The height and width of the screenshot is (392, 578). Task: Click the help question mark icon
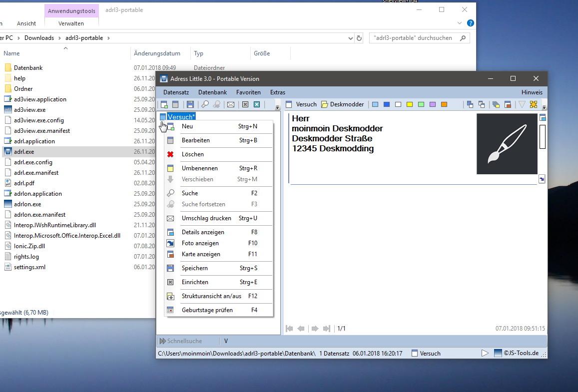pyautogui.click(x=470, y=23)
